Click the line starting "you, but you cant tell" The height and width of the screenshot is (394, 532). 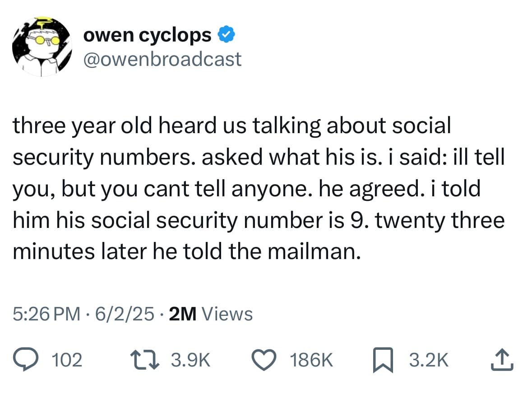246,189
